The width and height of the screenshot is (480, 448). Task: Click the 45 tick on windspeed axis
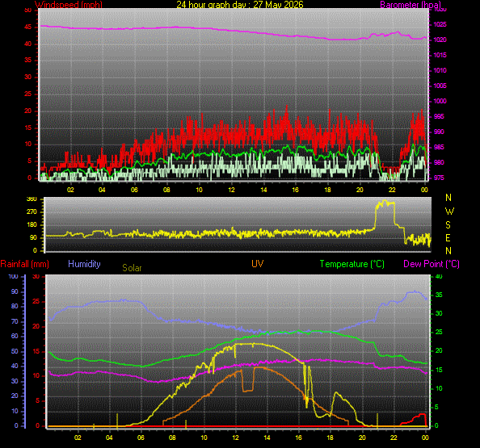pyautogui.click(x=27, y=27)
